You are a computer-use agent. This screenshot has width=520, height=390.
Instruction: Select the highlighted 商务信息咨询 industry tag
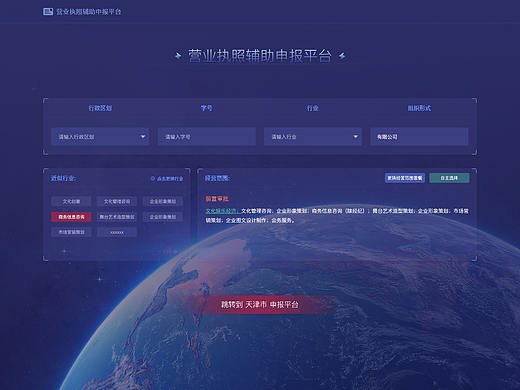[x=71, y=217]
